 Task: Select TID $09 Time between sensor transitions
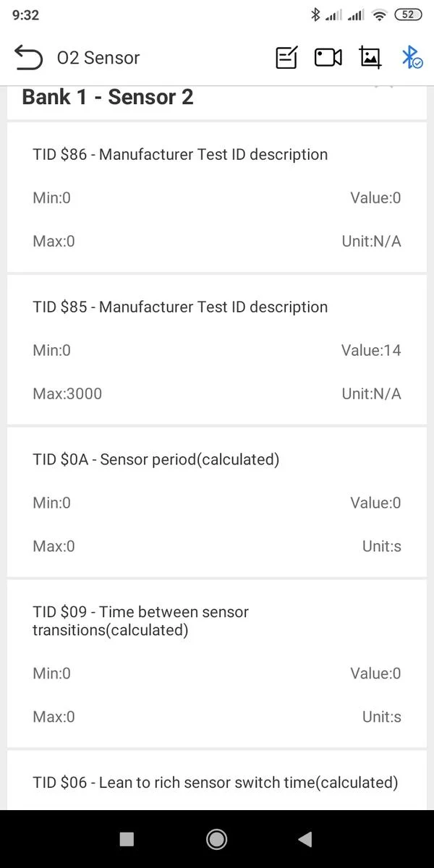coord(217,664)
